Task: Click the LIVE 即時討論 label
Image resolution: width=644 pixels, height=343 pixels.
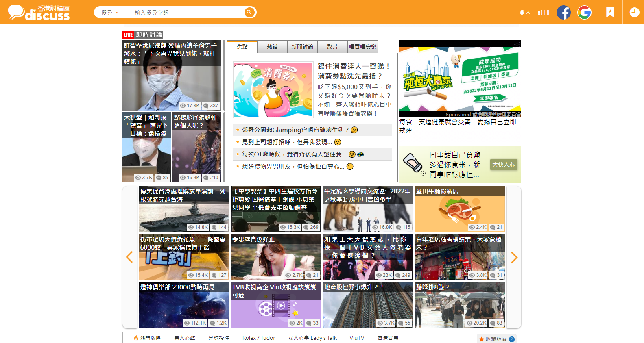Action: click(143, 35)
